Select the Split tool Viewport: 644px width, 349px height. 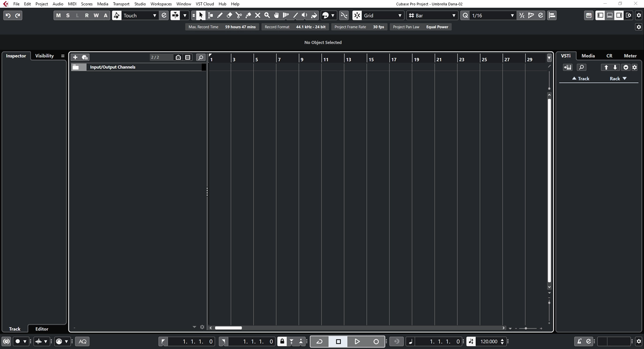(x=239, y=15)
